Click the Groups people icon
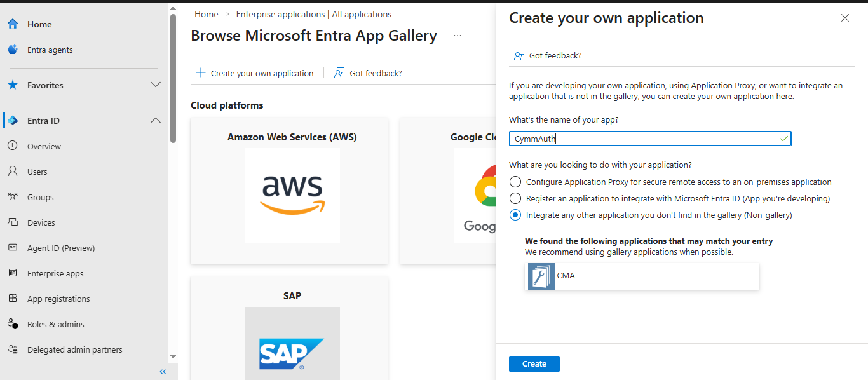This screenshot has height=380, width=868. pyautogui.click(x=13, y=197)
